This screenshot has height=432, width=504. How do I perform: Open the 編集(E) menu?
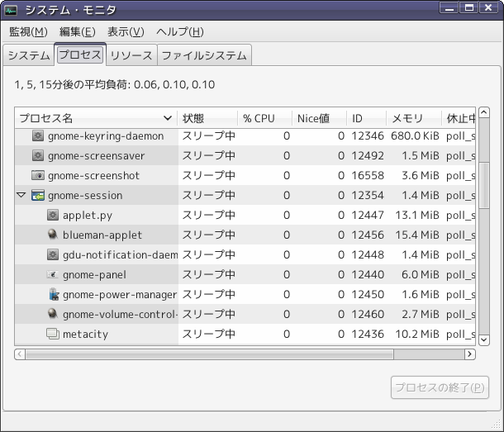(x=78, y=32)
